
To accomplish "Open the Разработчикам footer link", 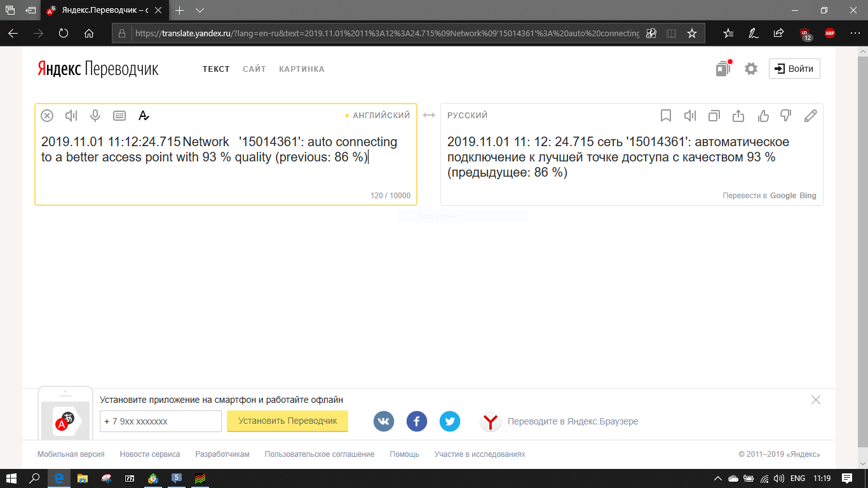I will click(x=222, y=454).
